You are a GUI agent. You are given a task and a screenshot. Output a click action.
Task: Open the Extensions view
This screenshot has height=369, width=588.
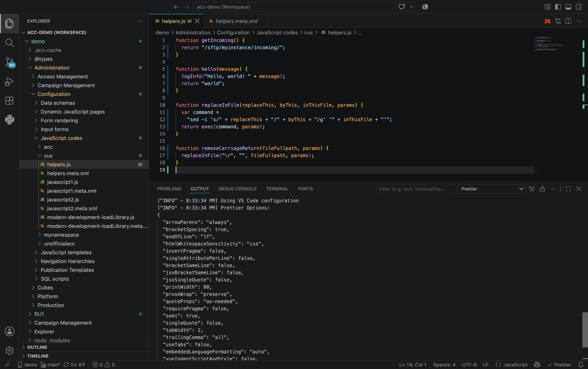(x=9, y=101)
